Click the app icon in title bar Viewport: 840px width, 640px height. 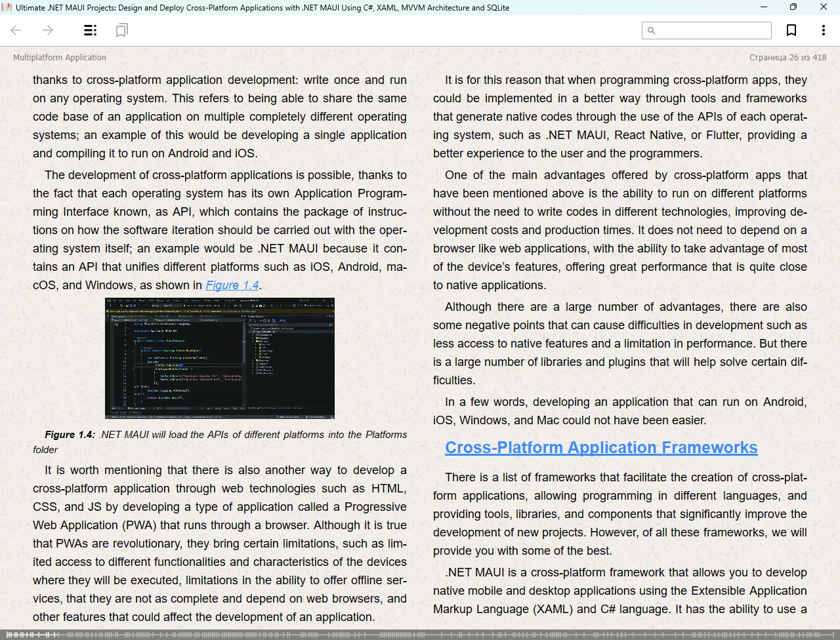coord(7,7)
